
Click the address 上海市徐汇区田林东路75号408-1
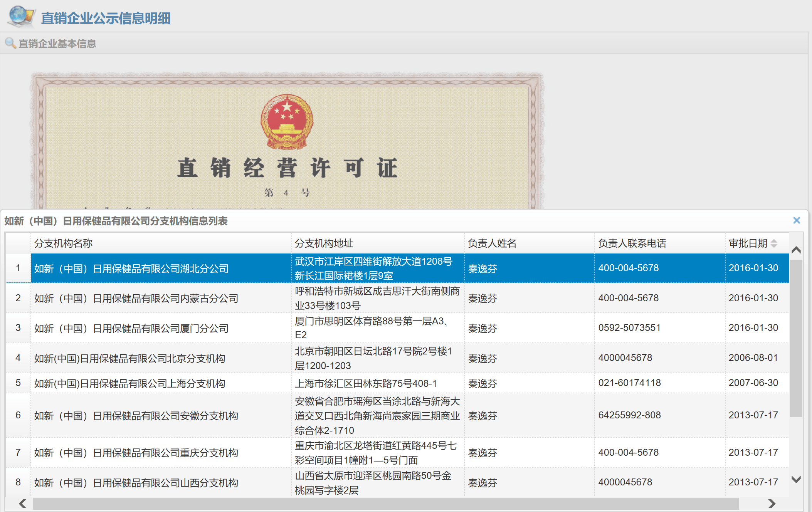[366, 383]
